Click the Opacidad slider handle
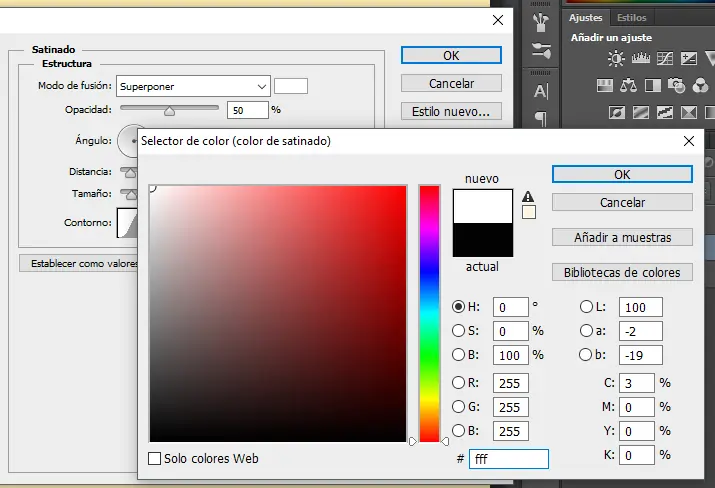715x488 pixels. pos(169,111)
